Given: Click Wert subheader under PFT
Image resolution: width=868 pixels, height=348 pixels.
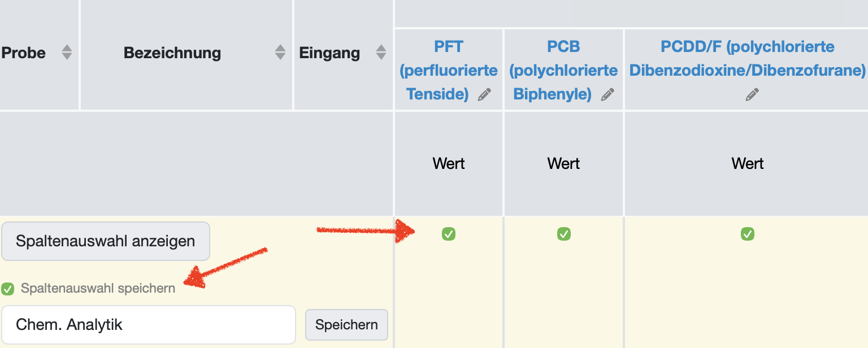Looking at the screenshot, I should tap(449, 164).
